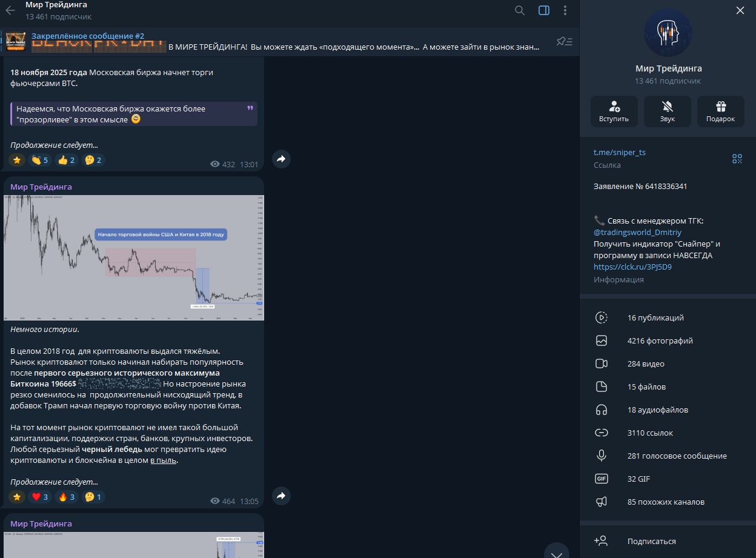The image size is (756, 558).
Task: Click the Подарок gift button
Action: click(720, 111)
